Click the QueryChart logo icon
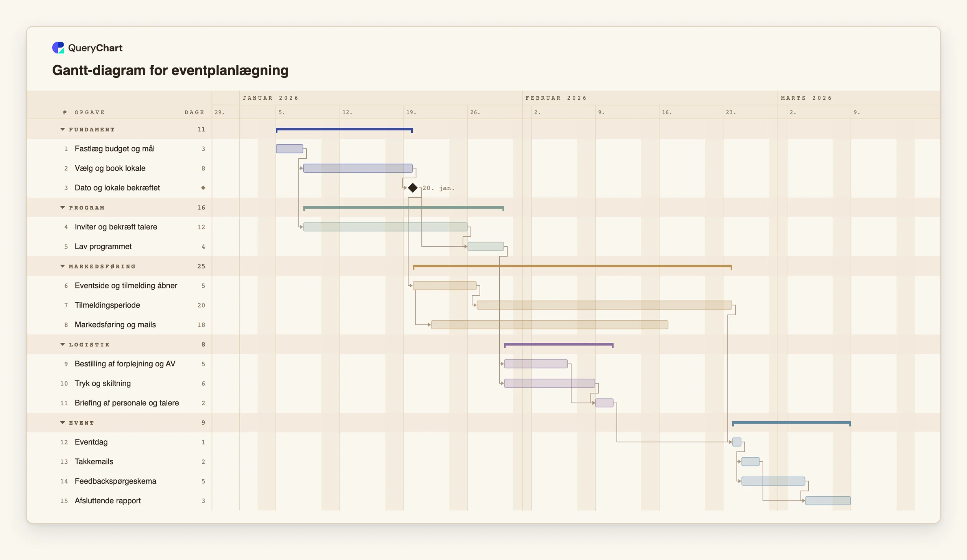 click(x=58, y=48)
